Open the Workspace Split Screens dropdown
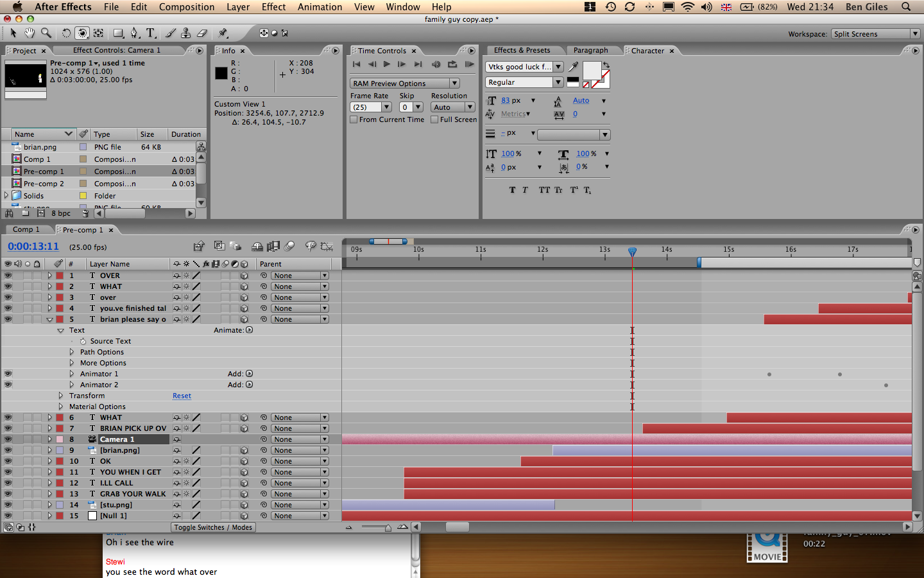 875,34
